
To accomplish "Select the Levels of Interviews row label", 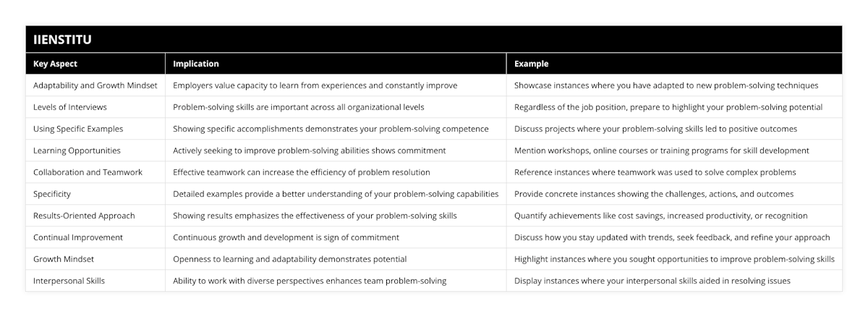I will click(70, 107).
